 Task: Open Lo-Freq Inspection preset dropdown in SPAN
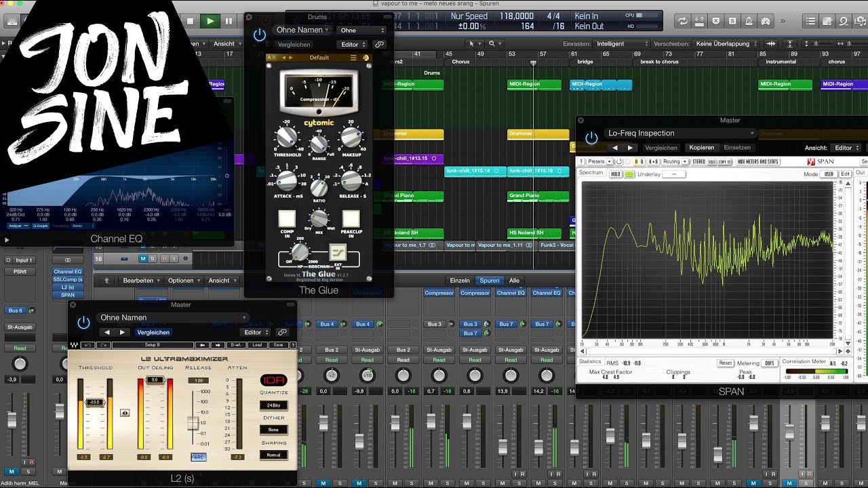tap(680, 133)
